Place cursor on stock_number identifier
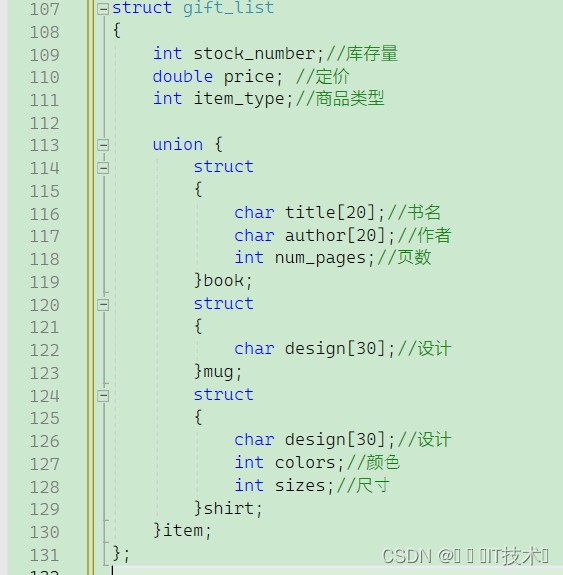The height and width of the screenshot is (575, 563). coord(254,54)
